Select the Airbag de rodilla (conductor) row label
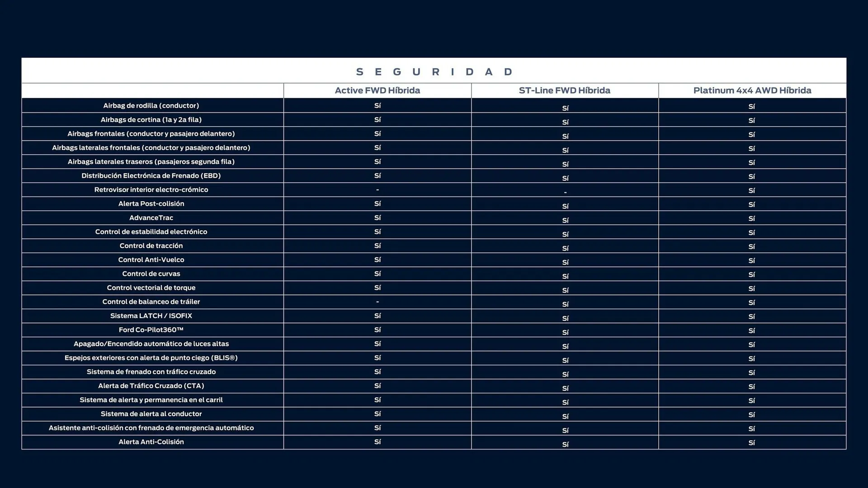 (x=151, y=105)
